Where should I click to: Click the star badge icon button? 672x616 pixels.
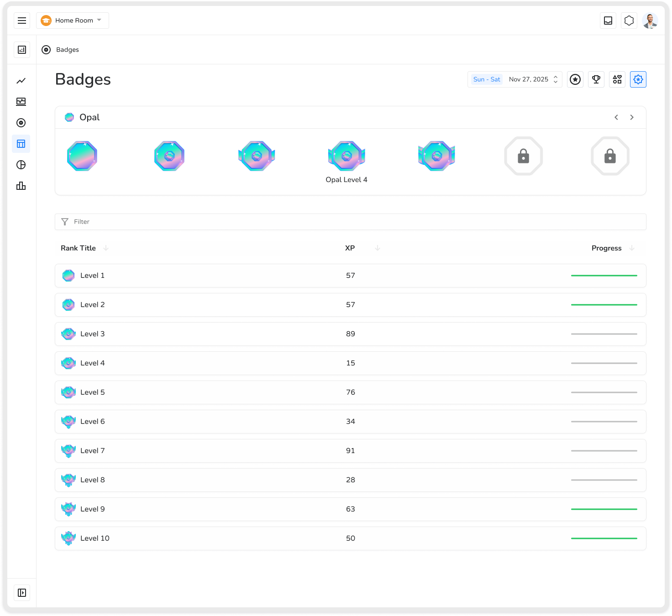tap(575, 79)
